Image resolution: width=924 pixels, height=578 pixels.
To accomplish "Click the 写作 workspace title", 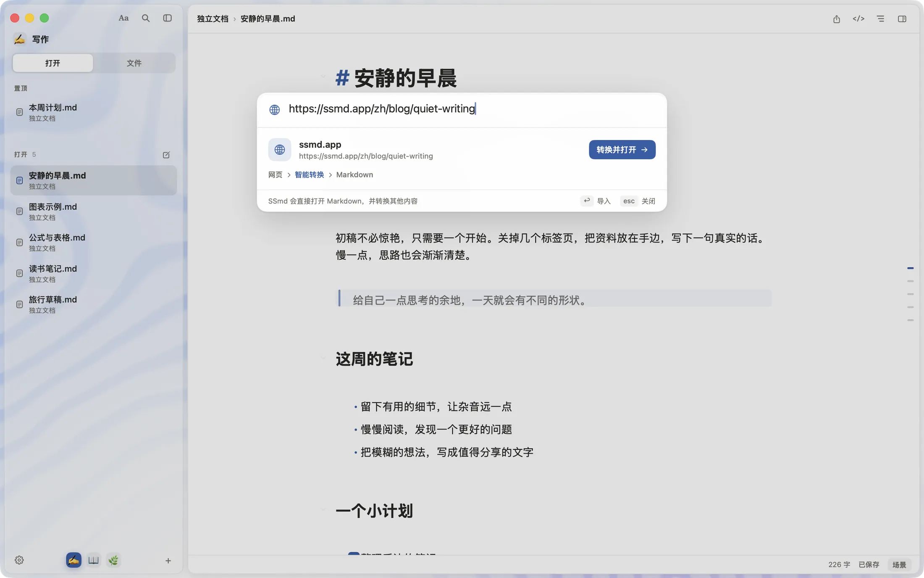I will point(40,39).
